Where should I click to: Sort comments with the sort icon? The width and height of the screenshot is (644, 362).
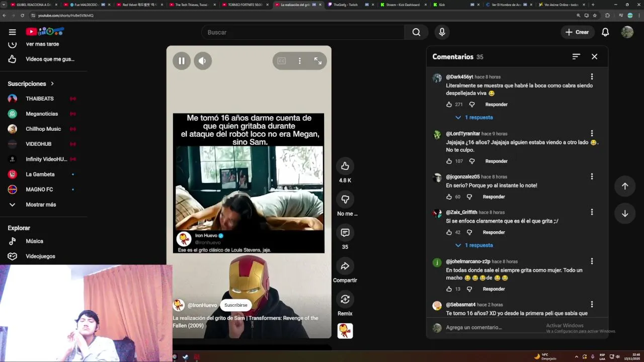click(x=576, y=57)
